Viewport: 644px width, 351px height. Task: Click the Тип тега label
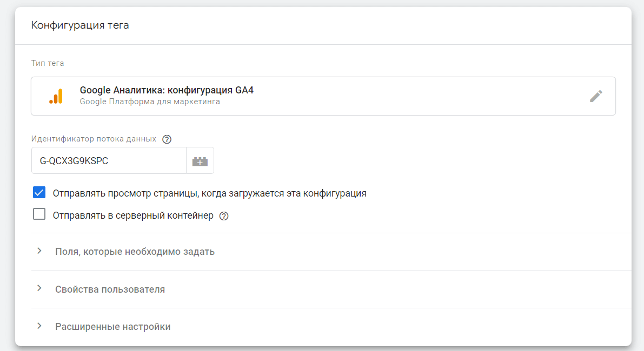48,63
